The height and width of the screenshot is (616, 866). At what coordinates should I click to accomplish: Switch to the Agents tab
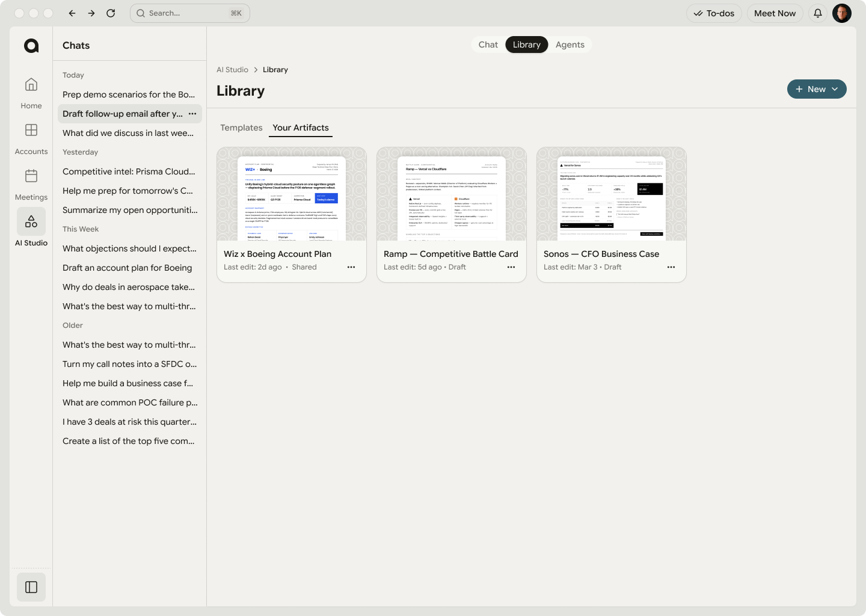[570, 45]
